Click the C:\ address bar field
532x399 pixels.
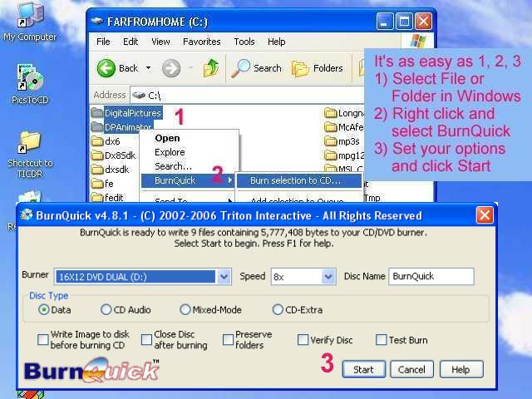248,95
